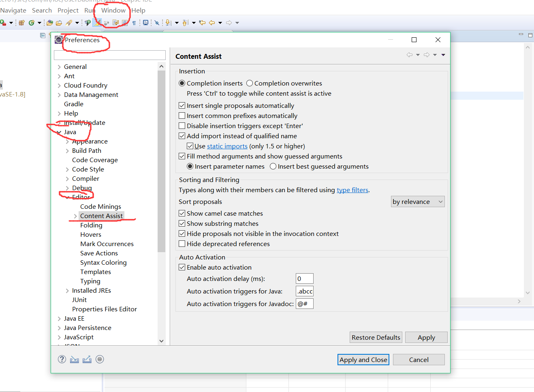Select Folding in the preferences tree
Viewport: 534px width, 392px height.
pyautogui.click(x=91, y=225)
